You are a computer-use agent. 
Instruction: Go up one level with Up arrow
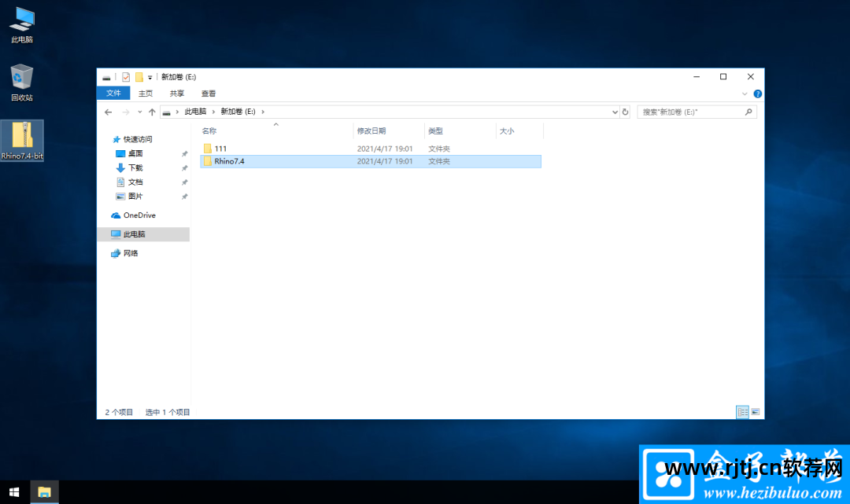pos(153,112)
